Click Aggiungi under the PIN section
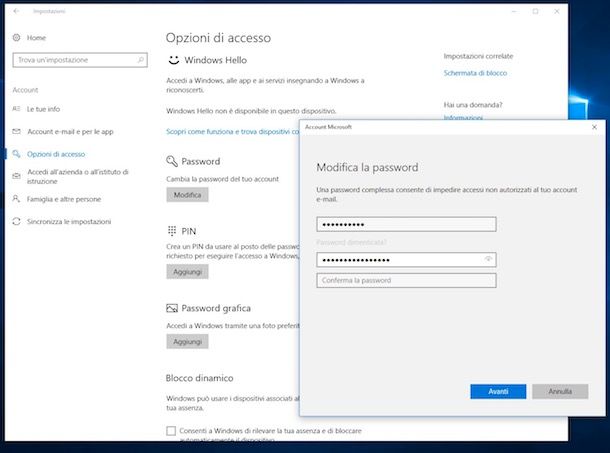 point(188,272)
